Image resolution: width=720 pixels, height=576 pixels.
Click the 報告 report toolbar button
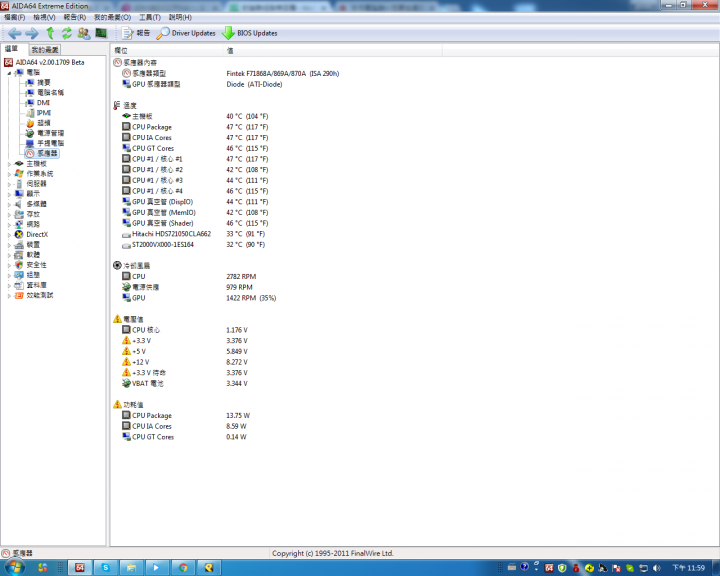[136, 33]
